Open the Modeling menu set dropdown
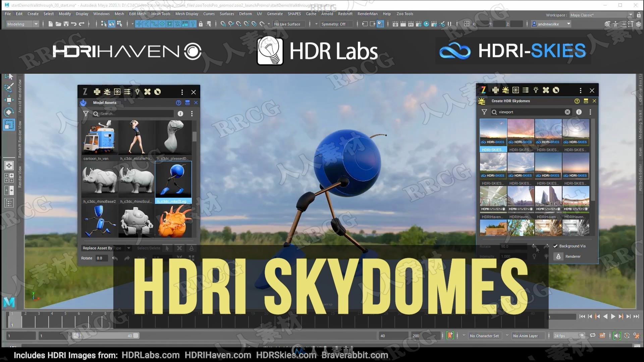The width and height of the screenshot is (644, 362). click(x=22, y=24)
